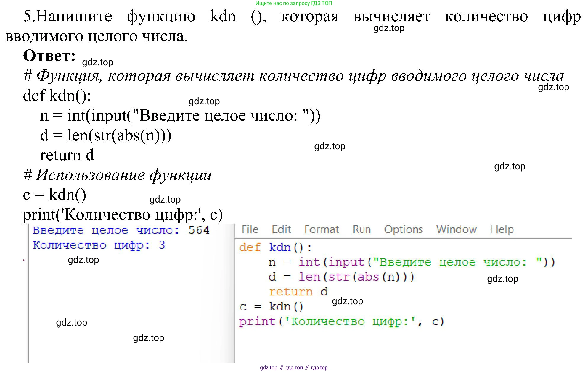Click the print('Количество цифр:', c) editor line
Viewport: 588px width, 372px height.
[x=342, y=321]
